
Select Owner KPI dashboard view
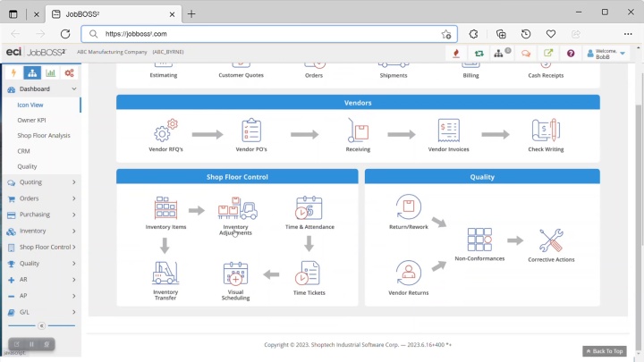coord(31,121)
